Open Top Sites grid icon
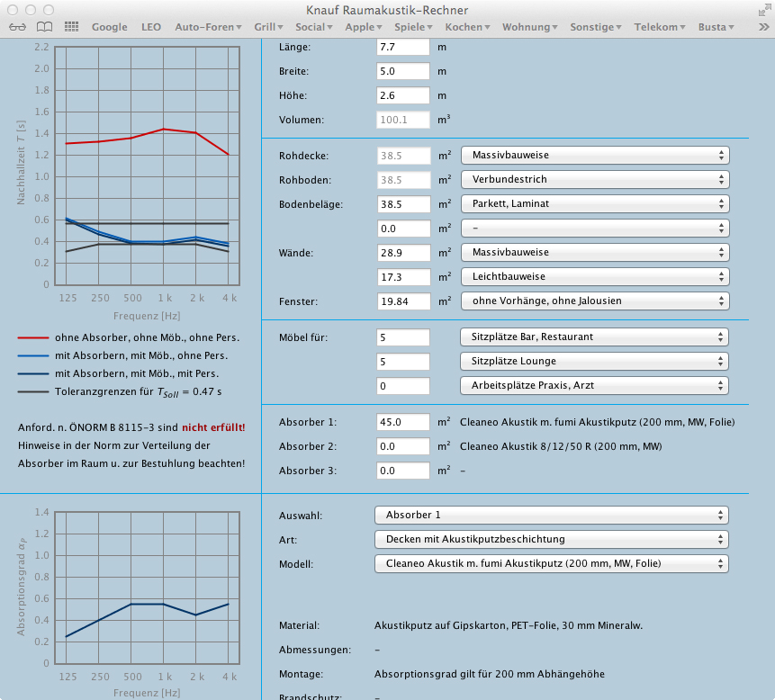This screenshot has width=775, height=700. [x=71, y=27]
